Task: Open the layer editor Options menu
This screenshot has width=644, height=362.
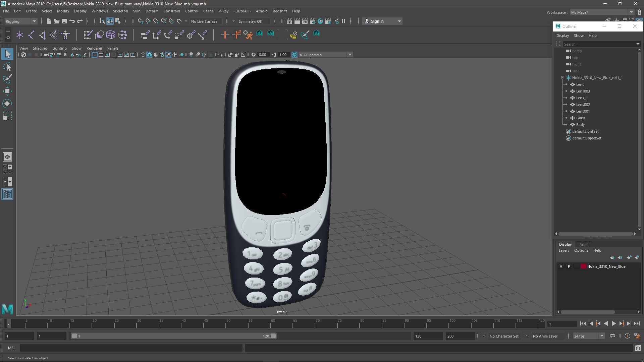Action: pyautogui.click(x=581, y=250)
